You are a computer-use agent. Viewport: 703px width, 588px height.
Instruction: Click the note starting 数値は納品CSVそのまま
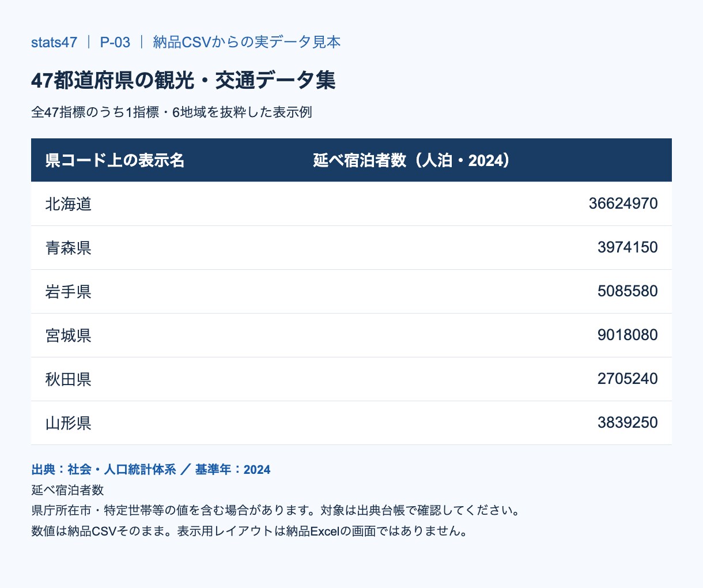tap(249, 531)
